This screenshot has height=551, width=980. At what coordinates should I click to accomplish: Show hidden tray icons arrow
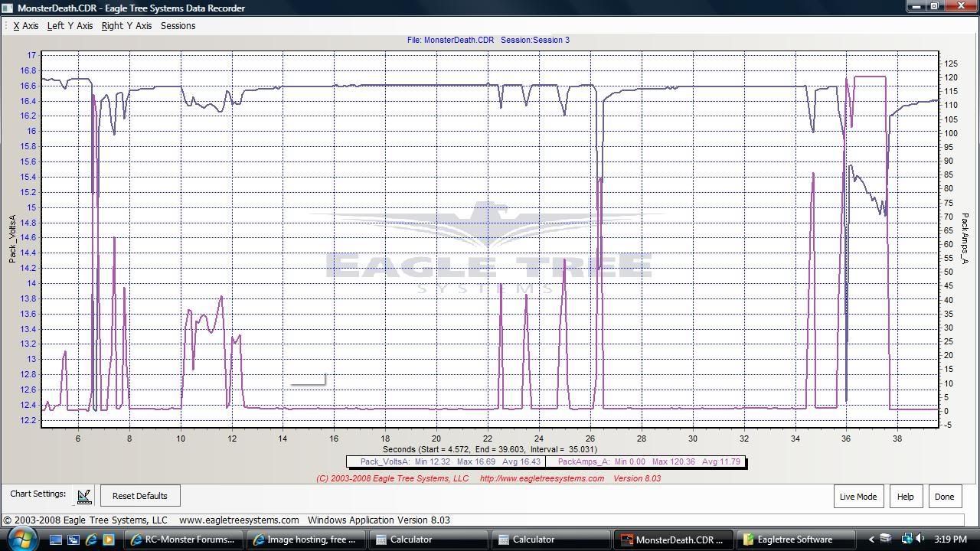pos(871,540)
